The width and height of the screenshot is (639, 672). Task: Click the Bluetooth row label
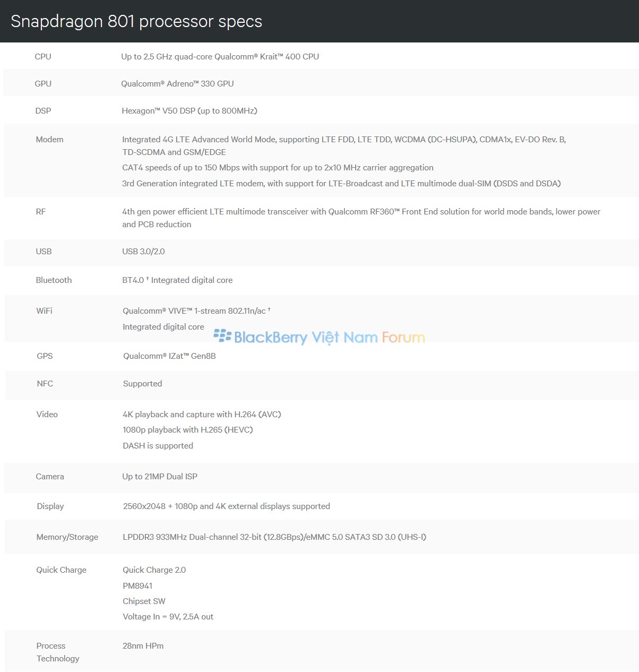[54, 280]
